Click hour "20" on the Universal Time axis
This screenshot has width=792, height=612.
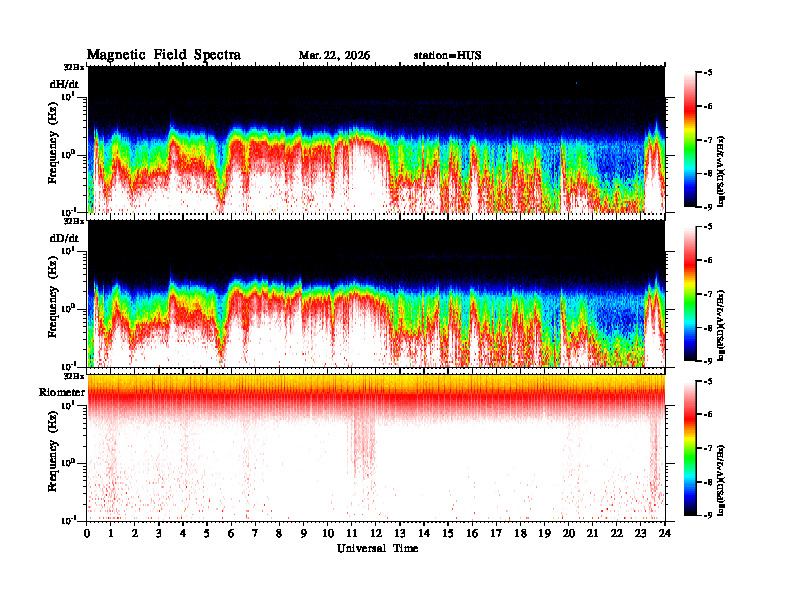click(569, 533)
